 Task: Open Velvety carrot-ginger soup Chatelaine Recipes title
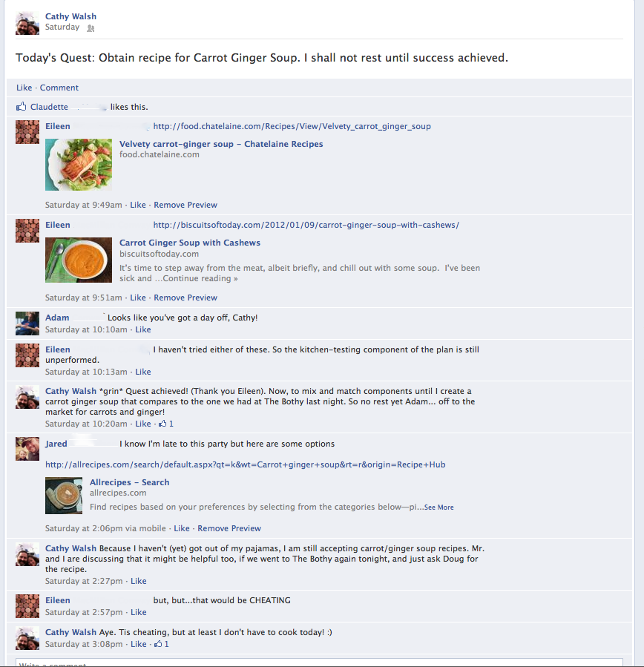(221, 144)
